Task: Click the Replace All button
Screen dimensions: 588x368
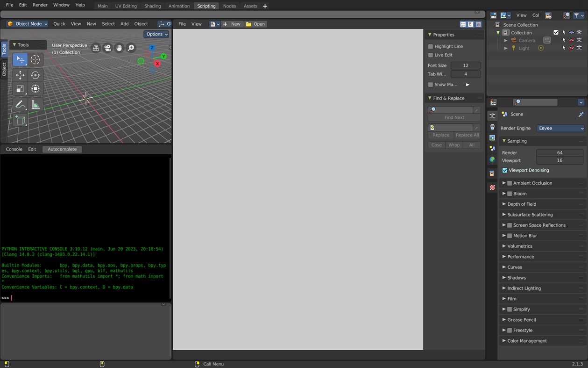Action: click(467, 135)
